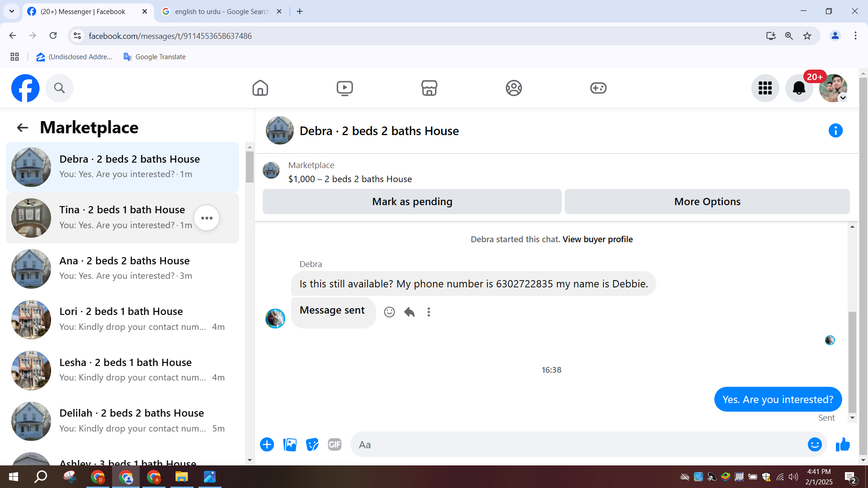
Task: Open the Facebook Video tab icon
Action: pyautogui.click(x=344, y=88)
